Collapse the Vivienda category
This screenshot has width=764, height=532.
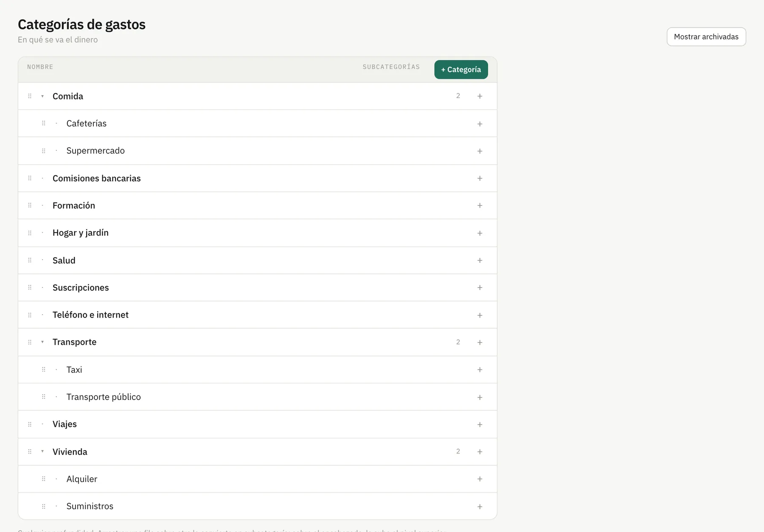coord(42,451)
